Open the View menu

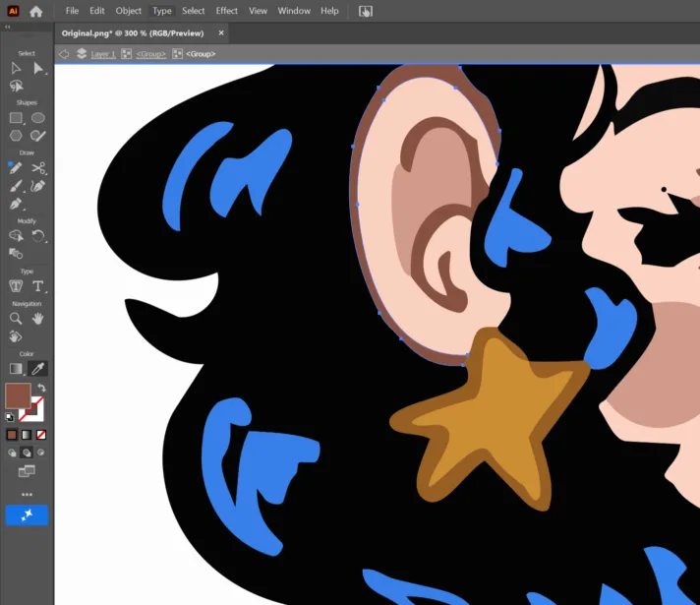tap(258, 11)
